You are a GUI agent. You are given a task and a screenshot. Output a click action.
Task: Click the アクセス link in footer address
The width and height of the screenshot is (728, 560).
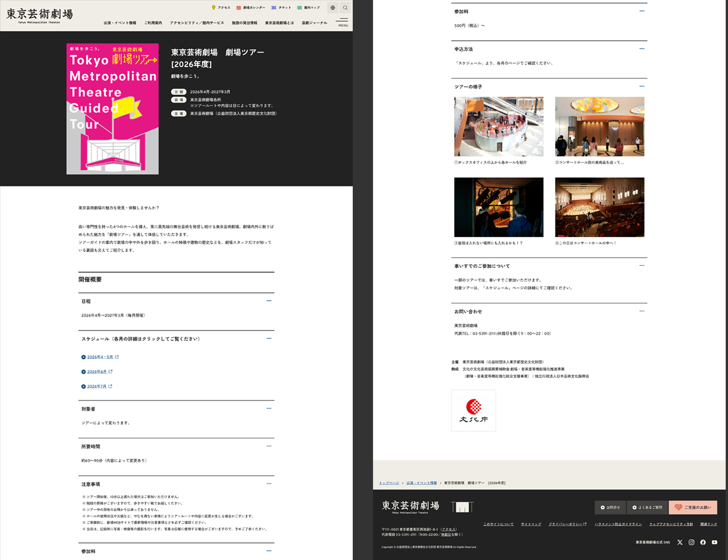[x=448, y=529]
